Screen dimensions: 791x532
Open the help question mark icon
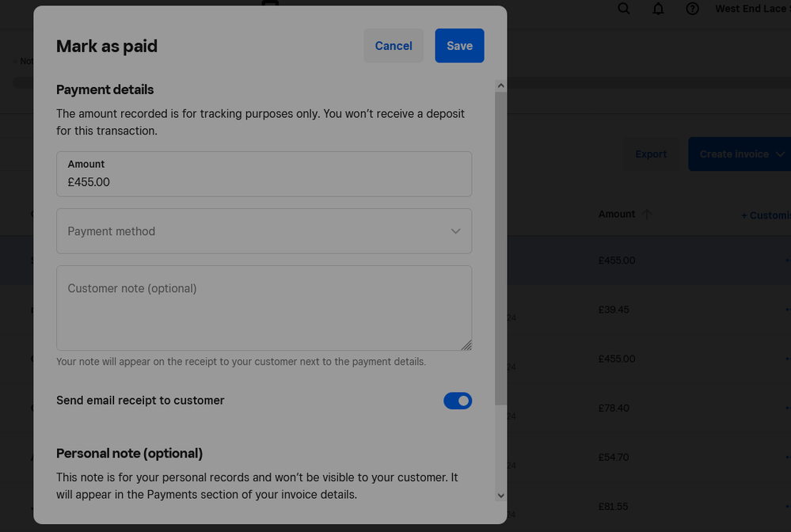(693, 9)
